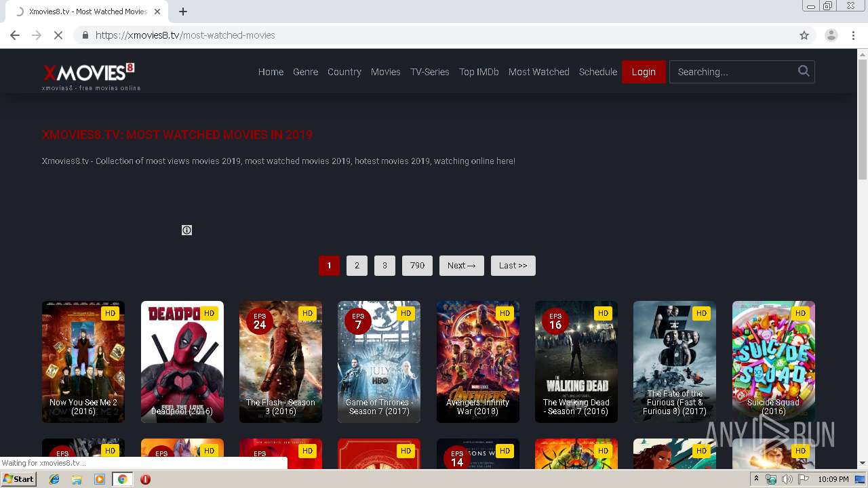Open media player from taskbar

pyautogui.click(x=100, y=479)
